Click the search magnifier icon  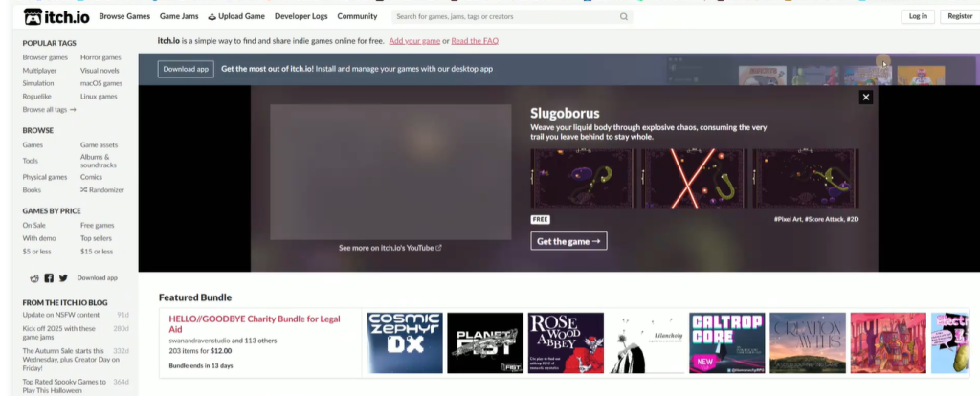tap(623, 16)
